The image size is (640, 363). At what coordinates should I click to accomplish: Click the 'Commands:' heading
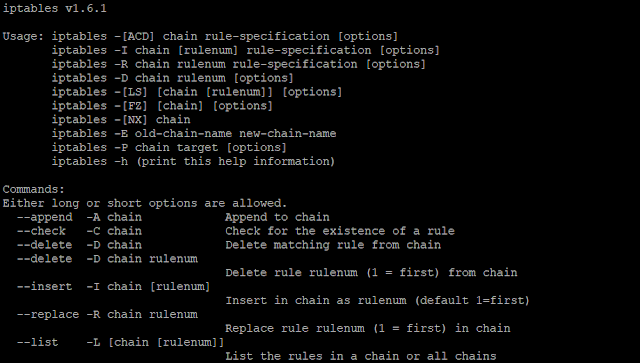tap(33, 189)
